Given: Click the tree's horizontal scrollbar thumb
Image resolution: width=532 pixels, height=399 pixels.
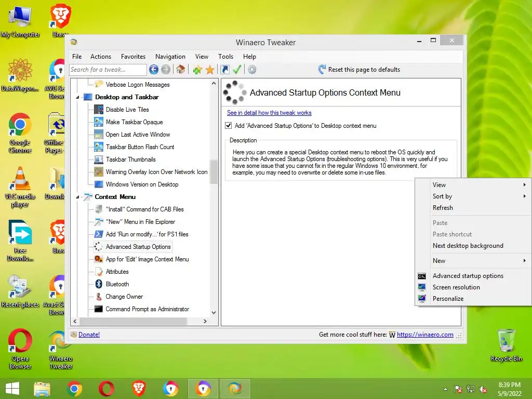Looking at the screenshot, I should pyautogui.click(x=134, y=321).
